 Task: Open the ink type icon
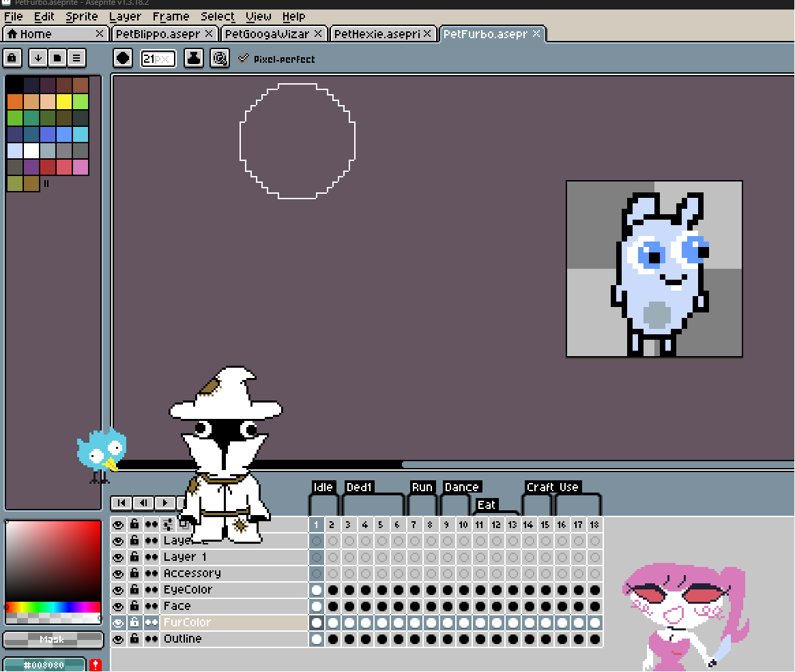(x=194, y=58)
